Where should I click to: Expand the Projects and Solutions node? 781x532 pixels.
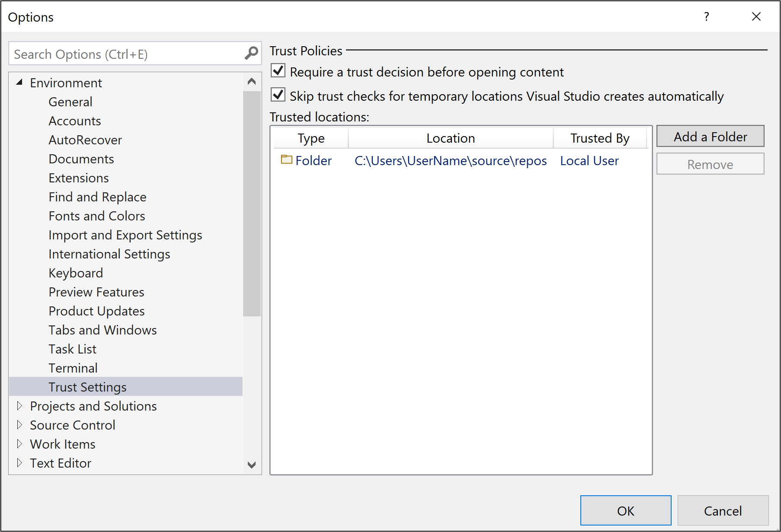[20, 405]
